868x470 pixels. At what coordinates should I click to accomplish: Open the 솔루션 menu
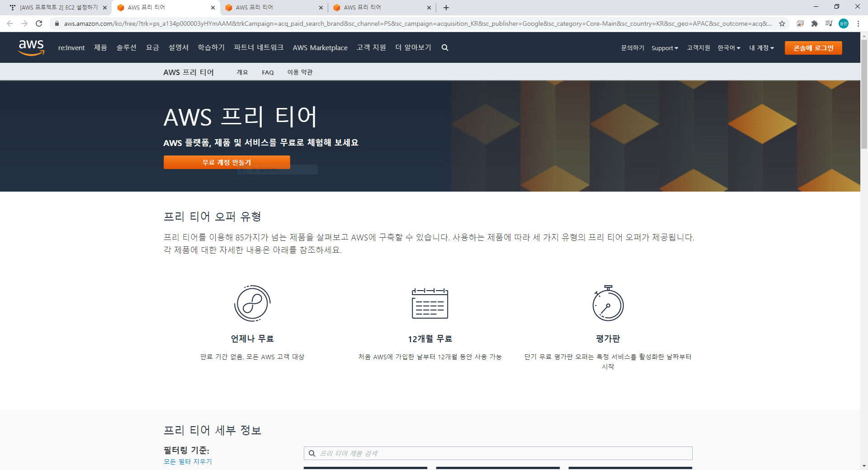pos(127,47)
